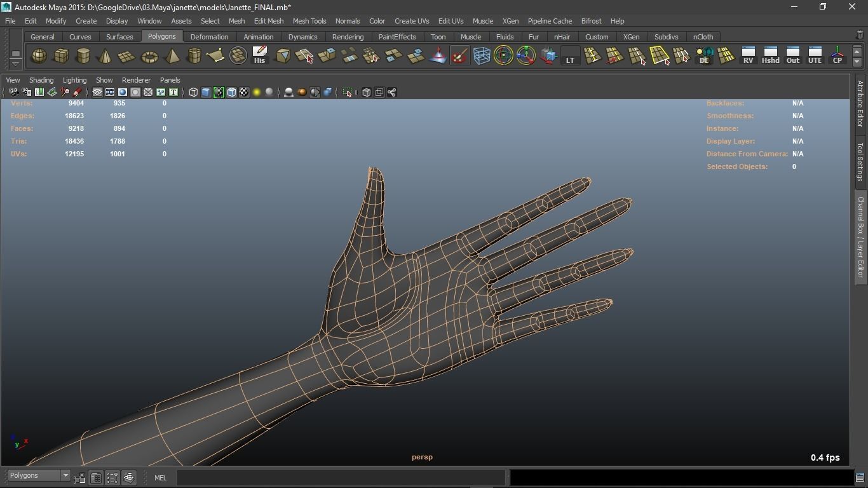Create a polygon cone from the shelf
Viewport: 868px width, 488px height.
tap(105, 56)
